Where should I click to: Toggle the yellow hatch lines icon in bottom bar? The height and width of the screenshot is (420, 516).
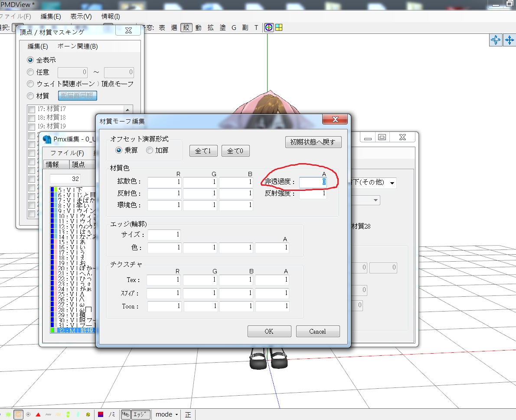[58, 414]
